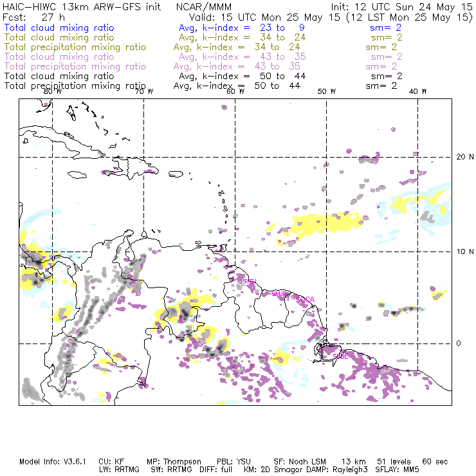Click the black Total cloud mixing ratio legend label
476x476 pixels.
pos(59,76)
